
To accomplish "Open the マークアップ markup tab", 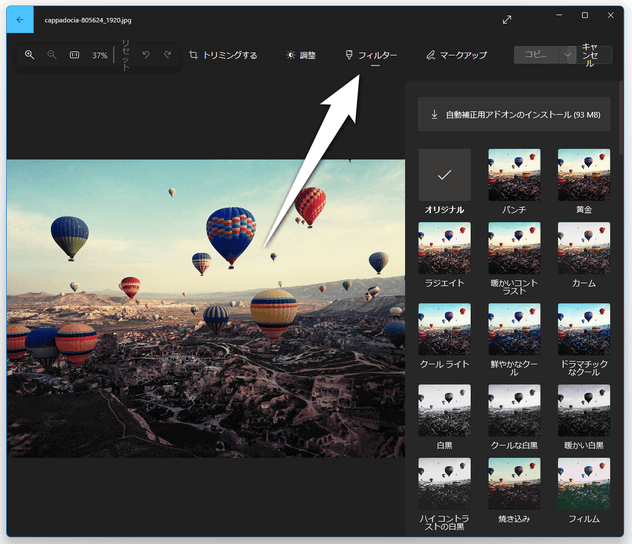I will tap(457, 55).
